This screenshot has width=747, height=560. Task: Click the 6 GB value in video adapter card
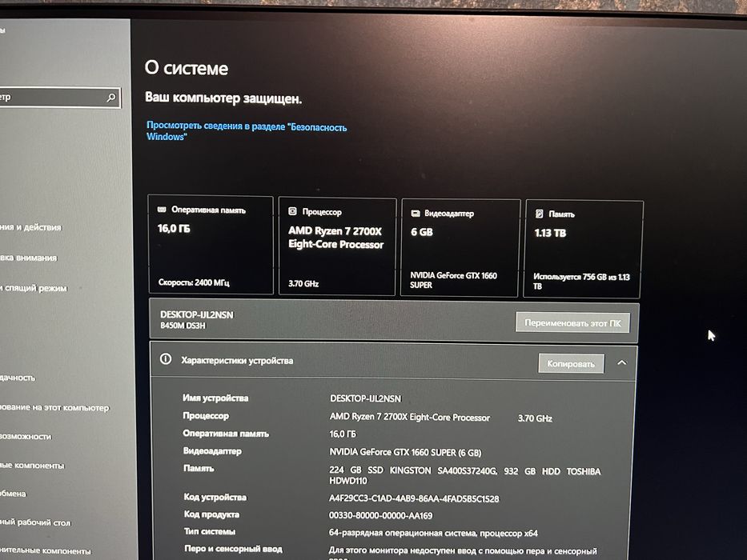click(422, 232)
